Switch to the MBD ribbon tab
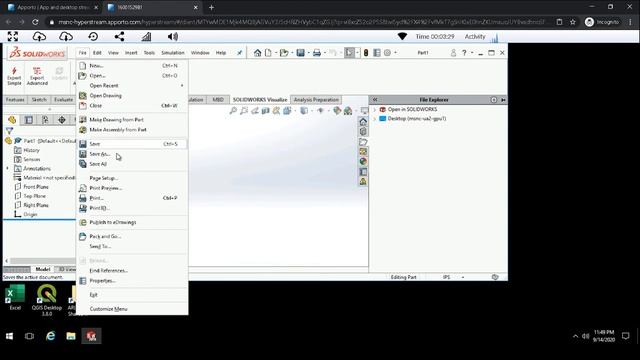Image resolution: width=640 pixels, height=360 pixels. coord(218,100)
